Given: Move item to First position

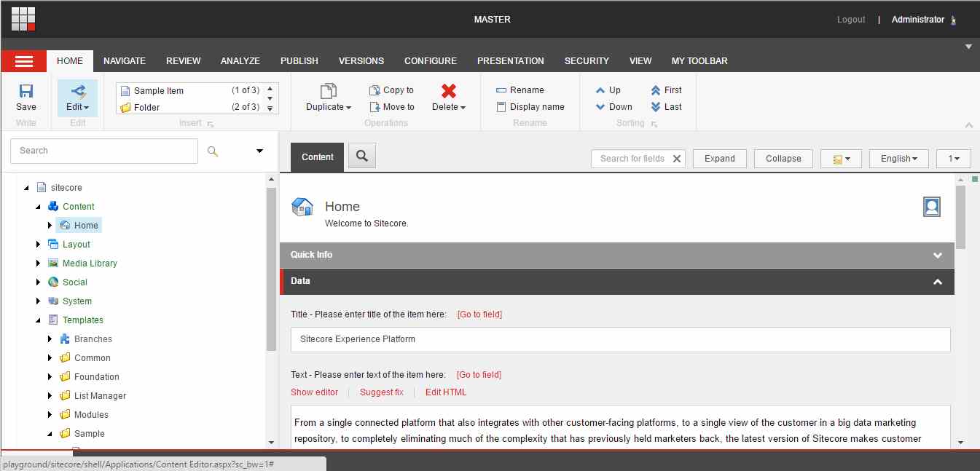Looking at the screenshot, I should [x=666, y=90].
